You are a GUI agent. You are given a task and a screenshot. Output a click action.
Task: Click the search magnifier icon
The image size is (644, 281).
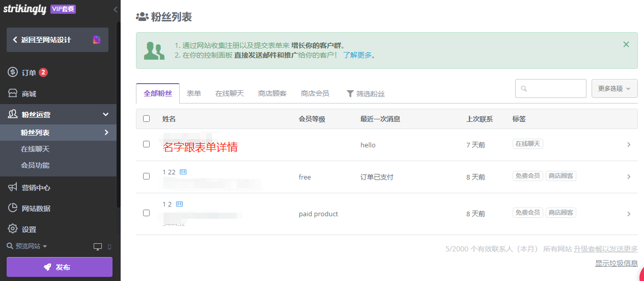click(x=524, y=89)
